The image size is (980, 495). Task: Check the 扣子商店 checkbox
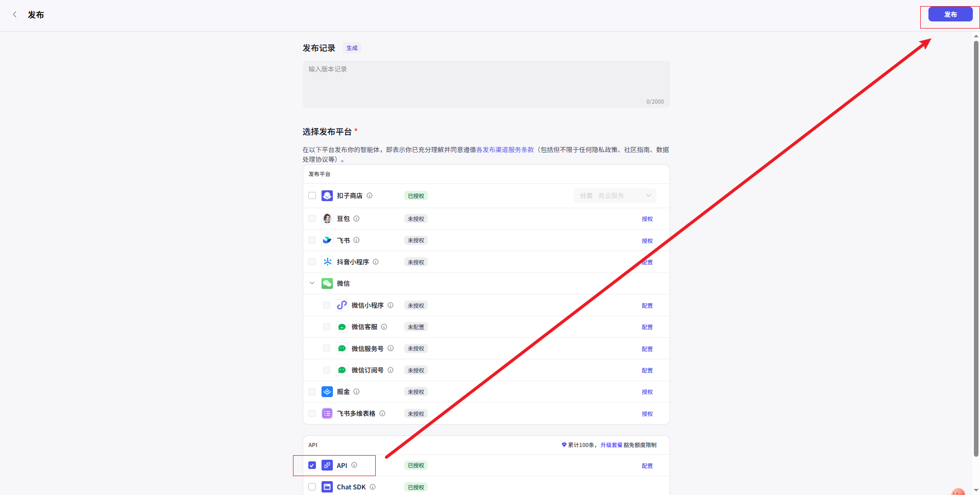[x=312, y=196]
